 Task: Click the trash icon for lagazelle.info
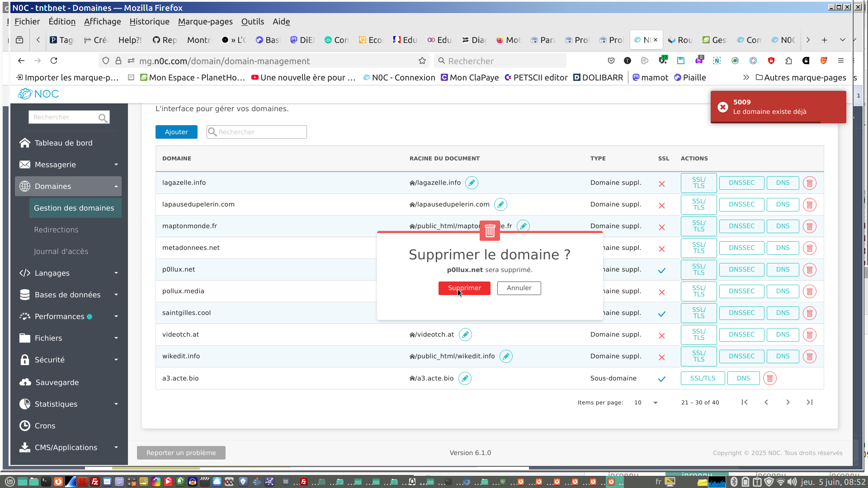(809, 183)
